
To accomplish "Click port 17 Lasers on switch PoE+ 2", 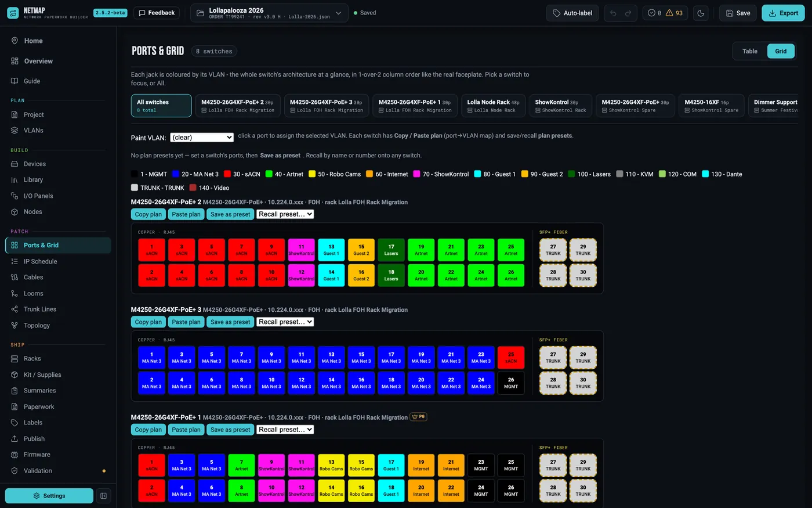I will click(x=391, y=250).
